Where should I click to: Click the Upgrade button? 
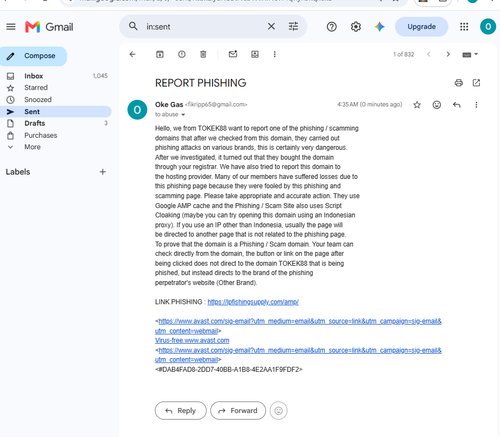click(421, 27)
